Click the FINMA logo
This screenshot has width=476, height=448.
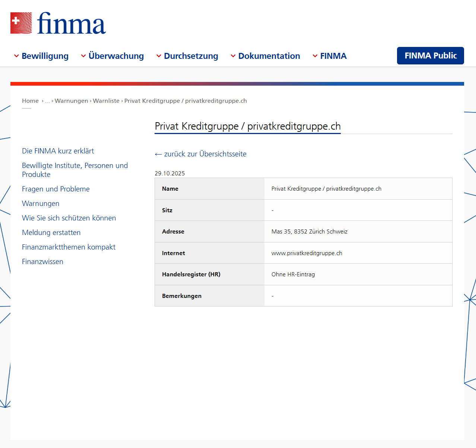(58, 23)
